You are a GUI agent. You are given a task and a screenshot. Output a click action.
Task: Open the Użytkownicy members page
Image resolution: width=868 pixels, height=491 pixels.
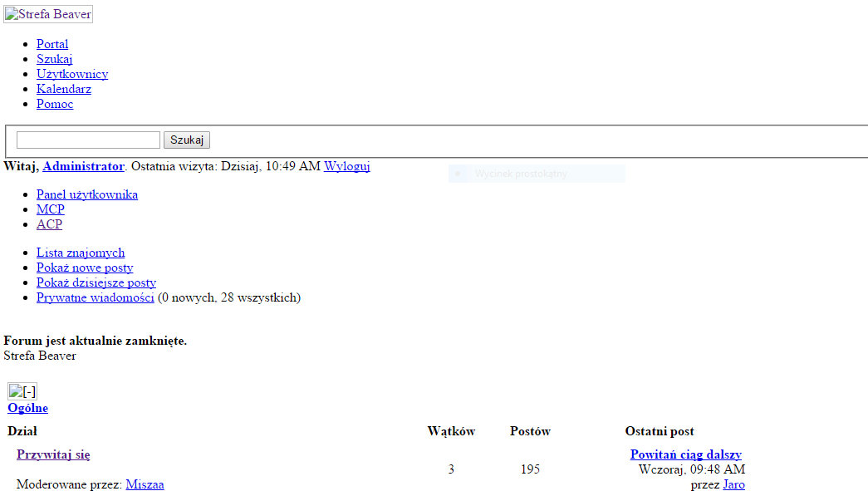point(72,74)
